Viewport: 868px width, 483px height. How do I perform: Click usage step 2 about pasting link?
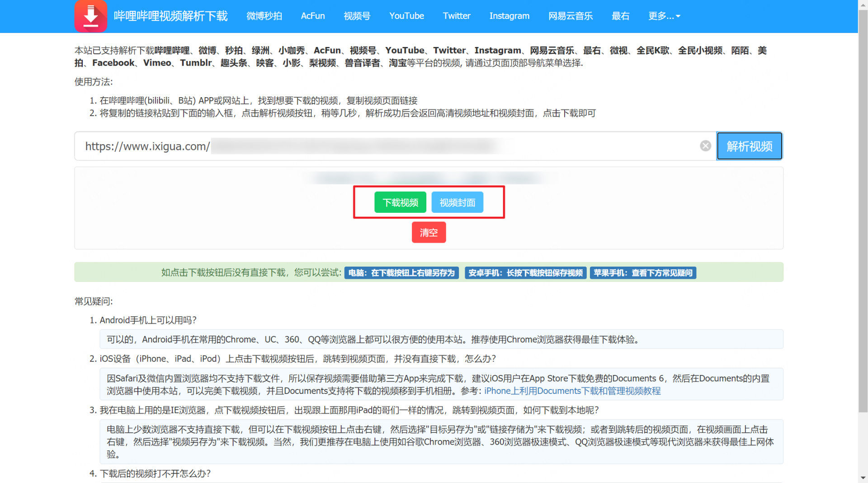(348, 113)
